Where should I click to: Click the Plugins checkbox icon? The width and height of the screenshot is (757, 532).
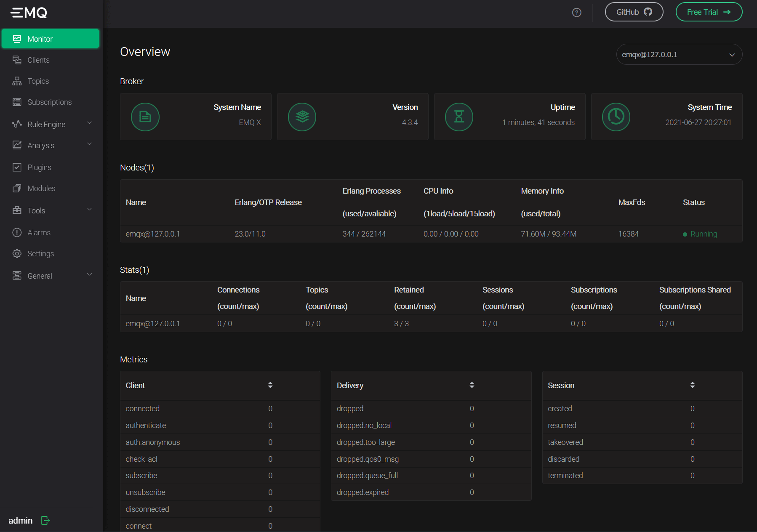[x=17, y=167]
